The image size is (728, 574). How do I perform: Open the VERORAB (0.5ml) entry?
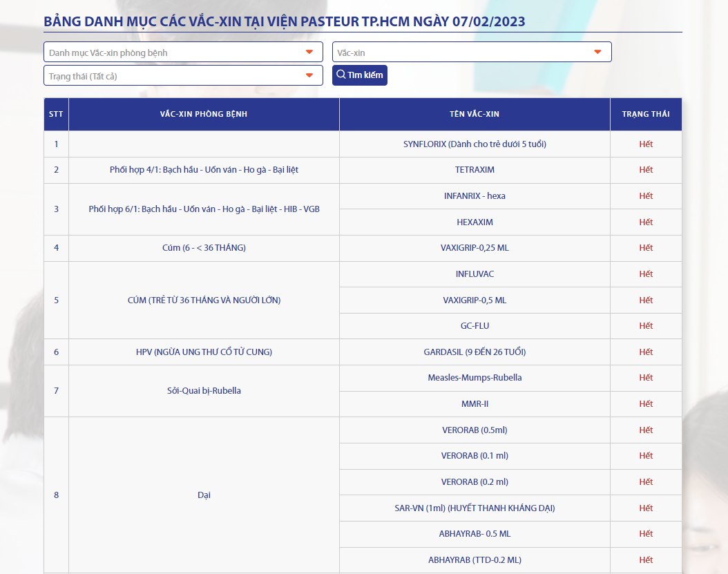tap(475, 430)
